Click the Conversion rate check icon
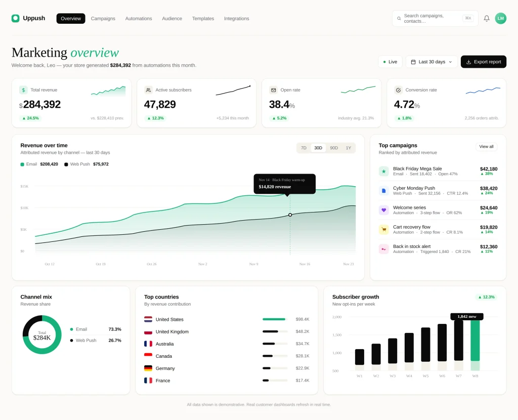 399,90
